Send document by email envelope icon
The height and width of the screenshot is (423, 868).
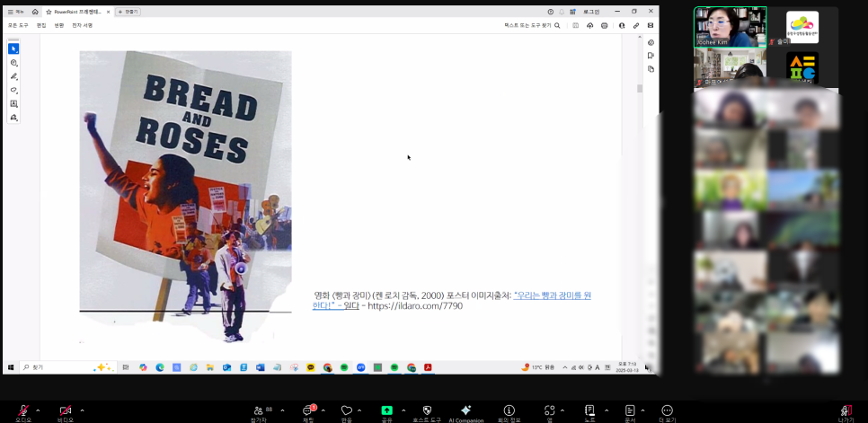(x=651, y=25)
